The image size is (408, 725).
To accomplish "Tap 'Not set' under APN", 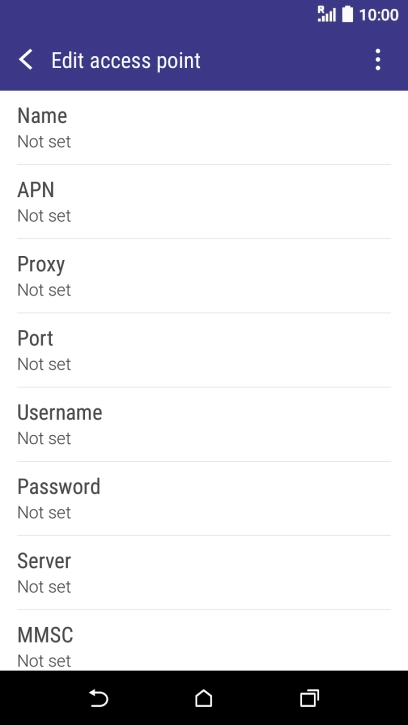I will pos(44,216).
